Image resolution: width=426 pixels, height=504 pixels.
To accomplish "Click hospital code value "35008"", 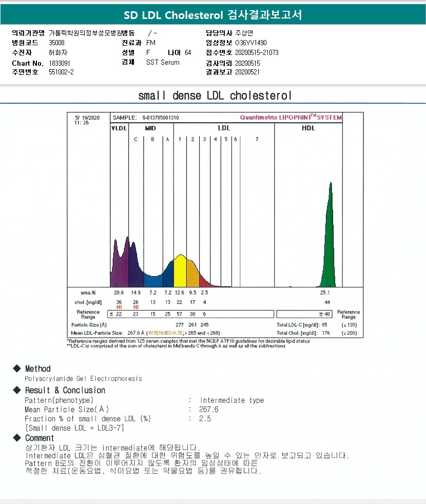I will click(x=56, y=43).
